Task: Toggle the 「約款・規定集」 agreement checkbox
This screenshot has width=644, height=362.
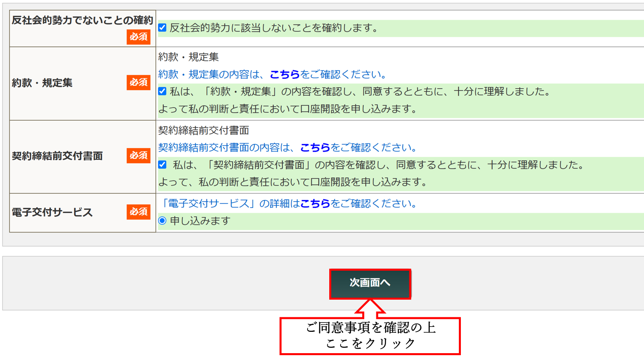Action: tap(162, 91)
